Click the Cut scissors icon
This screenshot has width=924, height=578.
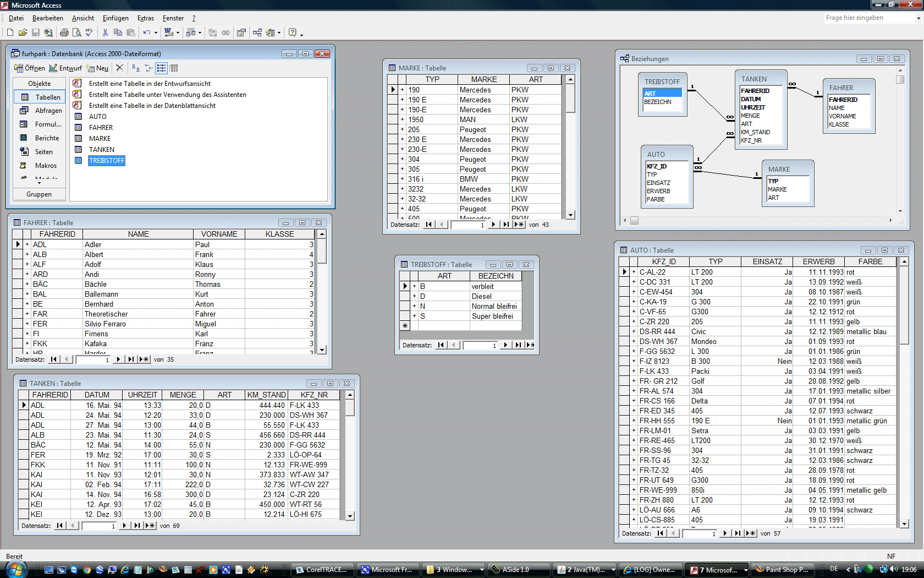105,32
